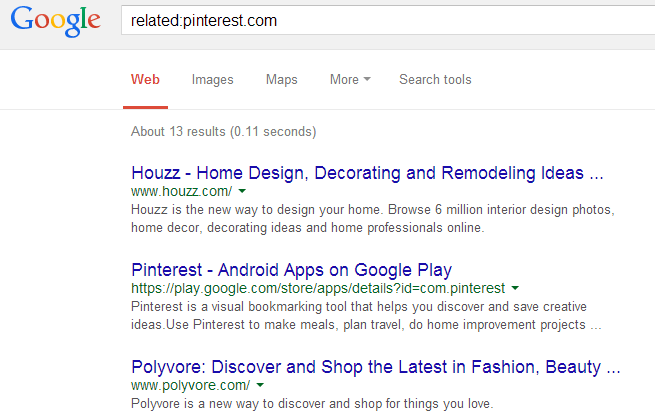Open Pinterest Android Apps on Google Play
Screen dimensions: 655x417
pyautogui.click(x=292, y=269)
